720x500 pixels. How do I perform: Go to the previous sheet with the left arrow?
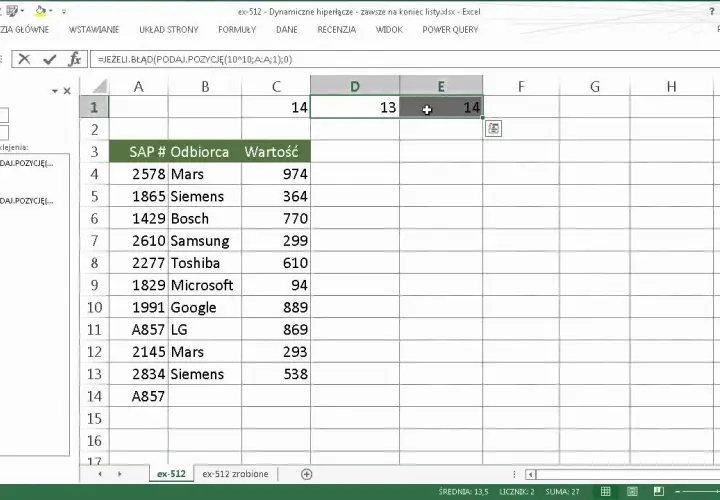[100, 474]
